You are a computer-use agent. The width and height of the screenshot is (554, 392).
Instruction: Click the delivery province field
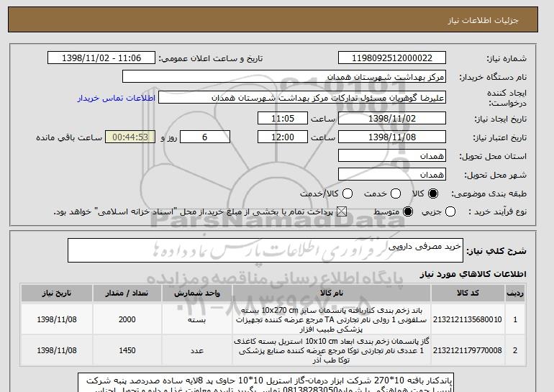(x=392, y=156)
